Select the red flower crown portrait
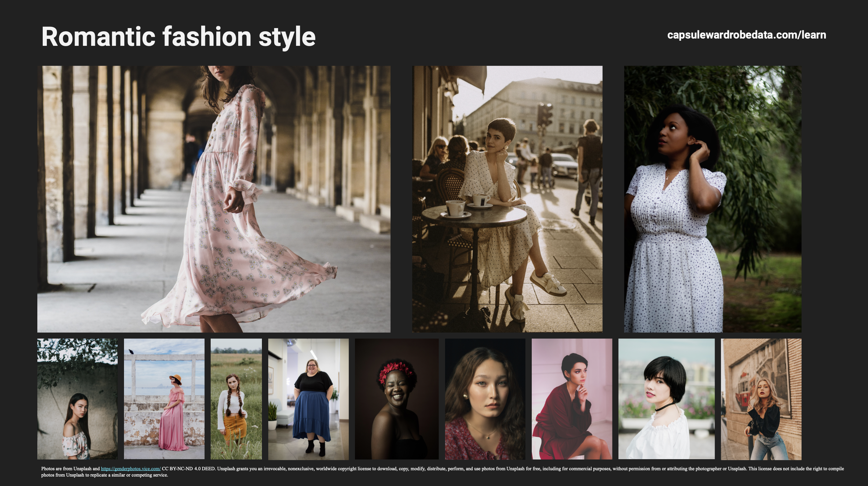868x486 pixels. (x=396, y=399)
